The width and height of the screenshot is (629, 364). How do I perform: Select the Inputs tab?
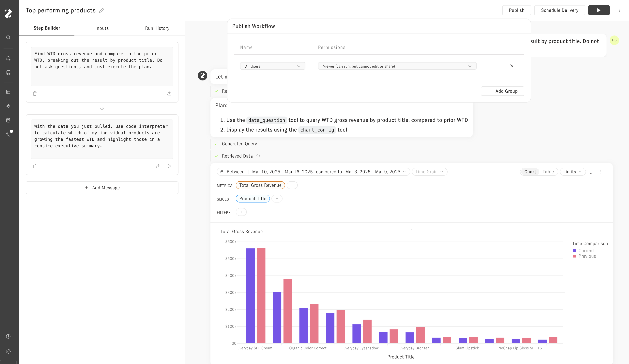(x=102, y=28)
